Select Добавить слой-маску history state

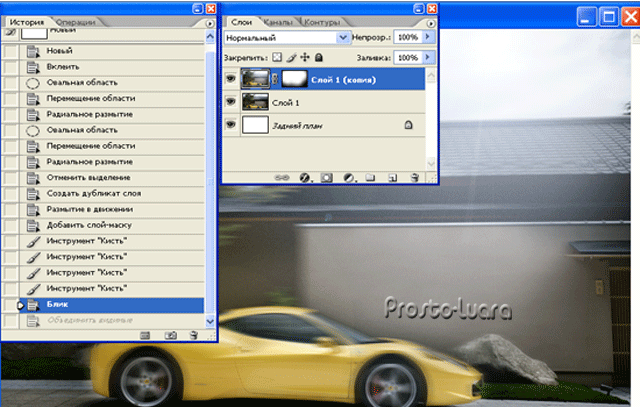tap(112, 226)
